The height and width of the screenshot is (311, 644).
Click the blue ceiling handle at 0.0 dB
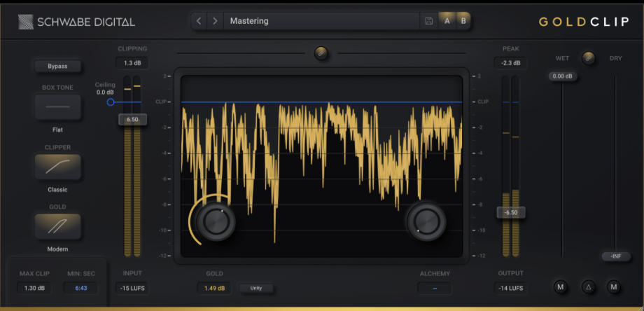(111, 102)
